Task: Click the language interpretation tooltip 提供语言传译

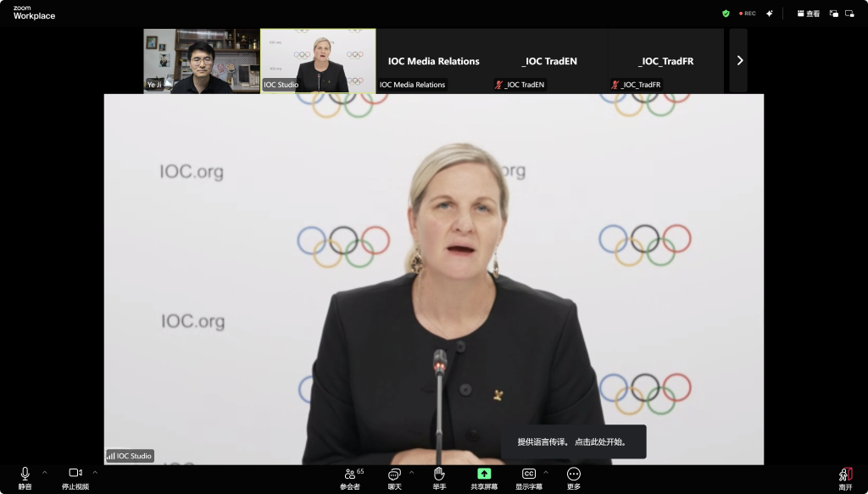Action: (x=572, y=441)
